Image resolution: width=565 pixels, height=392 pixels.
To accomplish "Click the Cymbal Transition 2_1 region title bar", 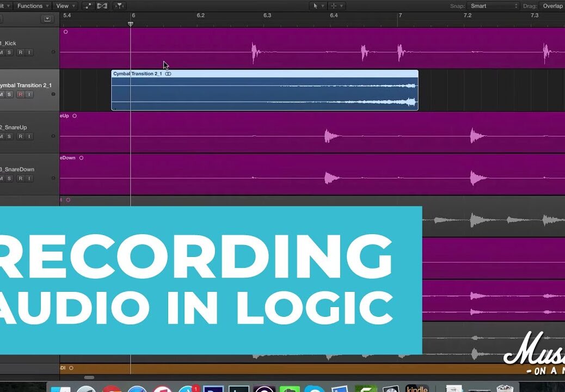I will click(265, 74).
